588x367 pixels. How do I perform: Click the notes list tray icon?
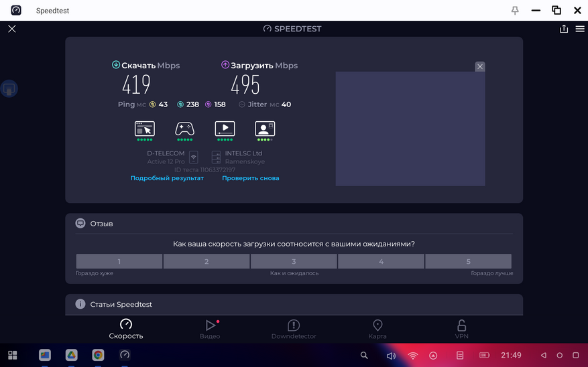coord(460,356)
